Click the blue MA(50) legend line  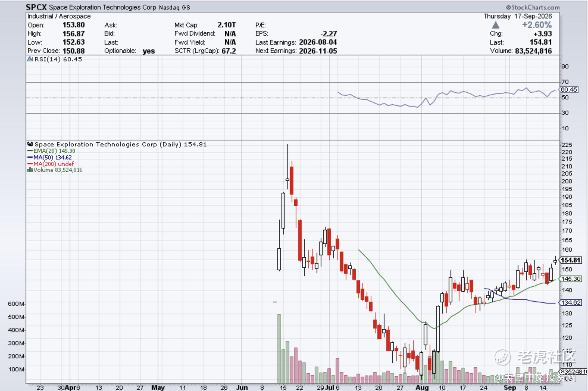(x=30, y=157)
